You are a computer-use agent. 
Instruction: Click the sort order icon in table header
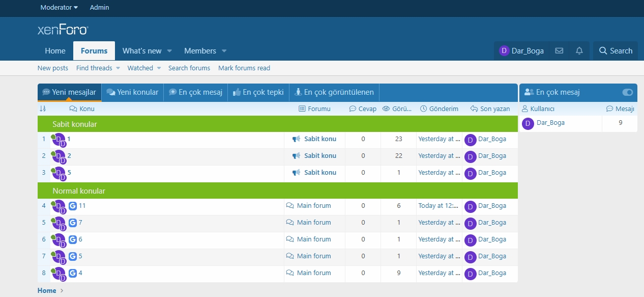coord(43,109)
